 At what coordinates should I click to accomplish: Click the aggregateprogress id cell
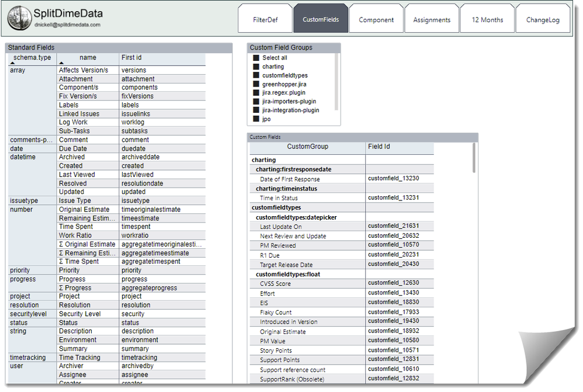[162, 288]
